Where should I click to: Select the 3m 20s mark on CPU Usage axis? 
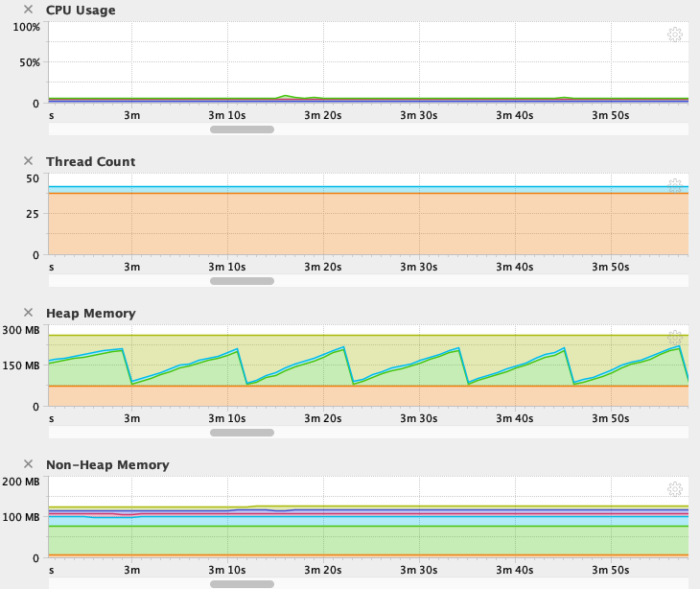tap(323, 116)
